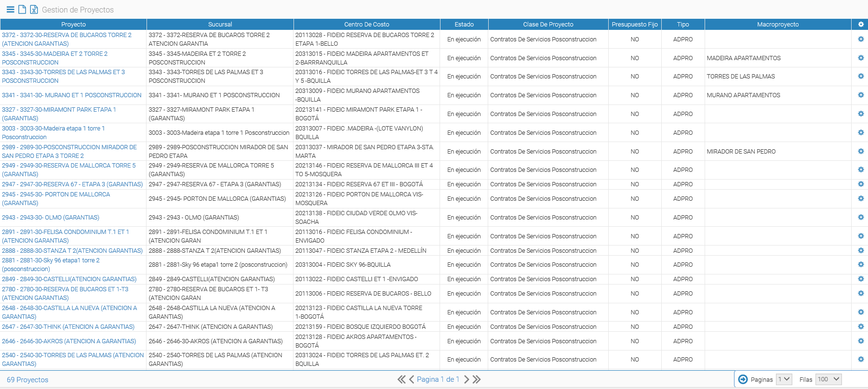Open gear options for project 2943 row

[x=861, y=217]
